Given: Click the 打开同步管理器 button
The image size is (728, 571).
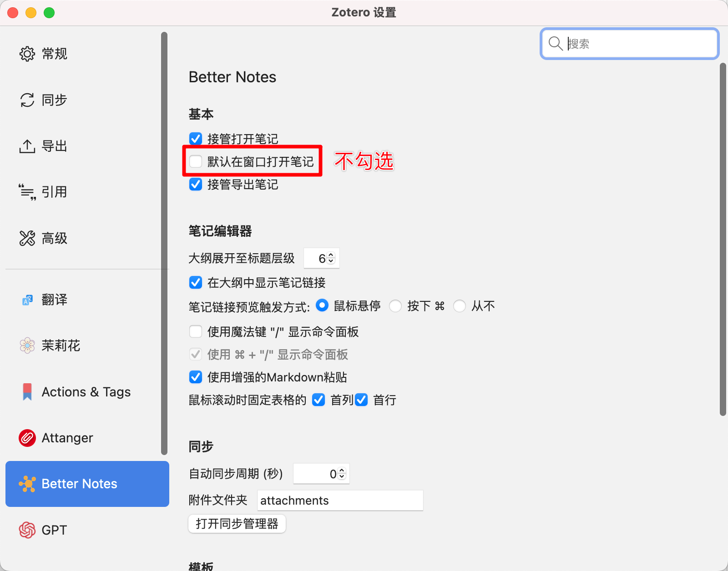Looking at the screenshot, I should click(x=237, y=524).
